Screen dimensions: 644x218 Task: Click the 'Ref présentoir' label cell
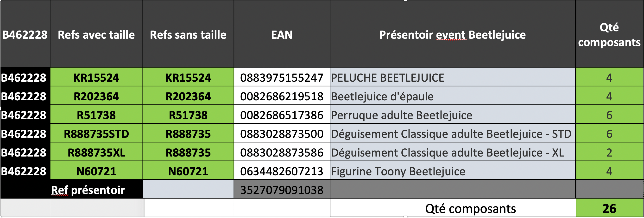(x=88, y=190)
